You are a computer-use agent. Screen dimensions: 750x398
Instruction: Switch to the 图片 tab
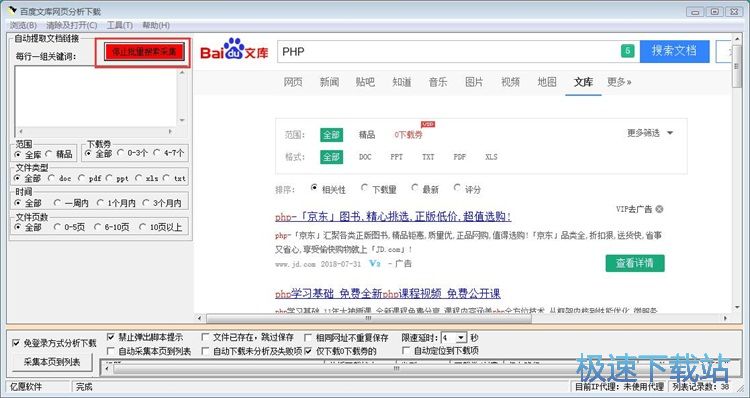(474, 82)
